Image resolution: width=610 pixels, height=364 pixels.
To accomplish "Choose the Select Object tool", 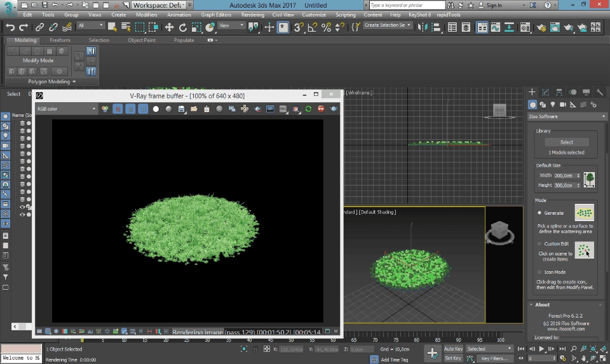I will (112, 27).
